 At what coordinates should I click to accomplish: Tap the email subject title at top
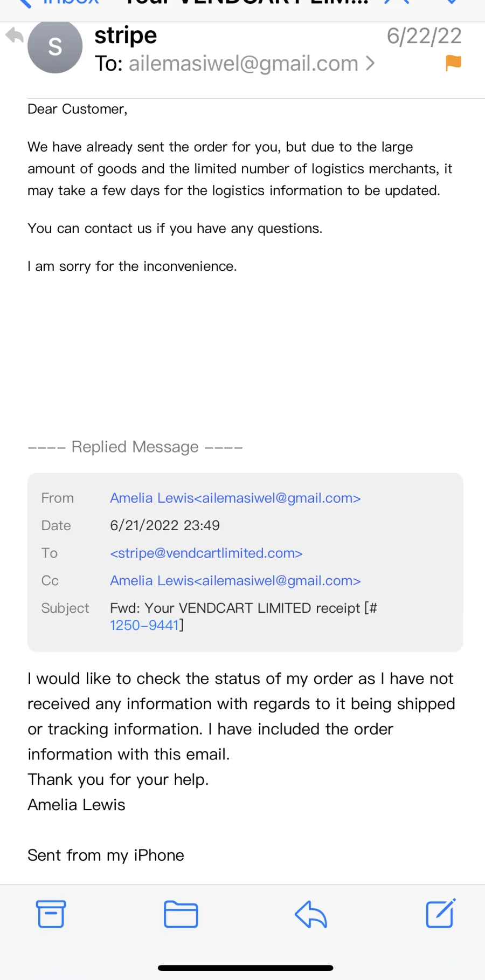(246, 3)
